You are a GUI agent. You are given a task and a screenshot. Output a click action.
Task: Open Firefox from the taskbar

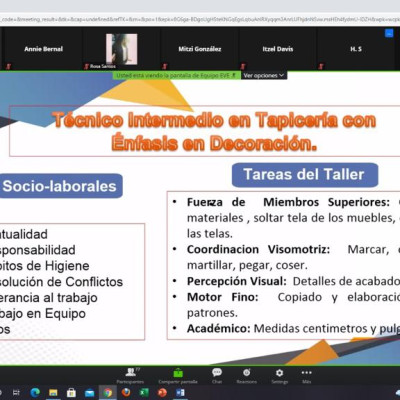point(126,393)
